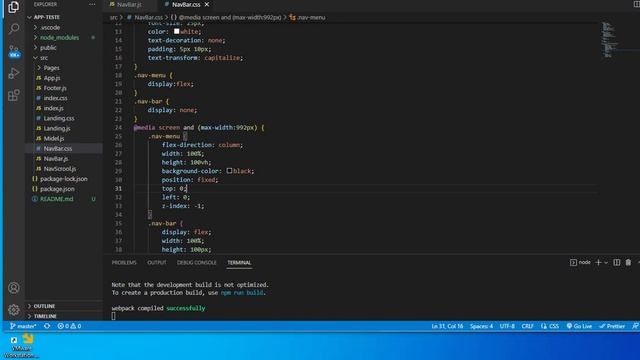
Task: Expand the public folder
Action: pos(48,48)
